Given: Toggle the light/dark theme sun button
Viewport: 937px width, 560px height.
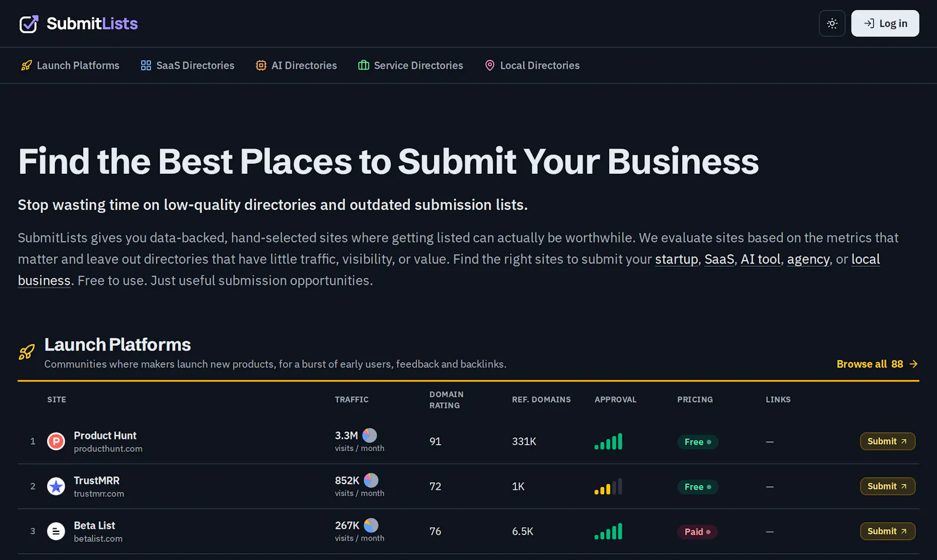Looking at the screenshot, I should coord(832,23).
